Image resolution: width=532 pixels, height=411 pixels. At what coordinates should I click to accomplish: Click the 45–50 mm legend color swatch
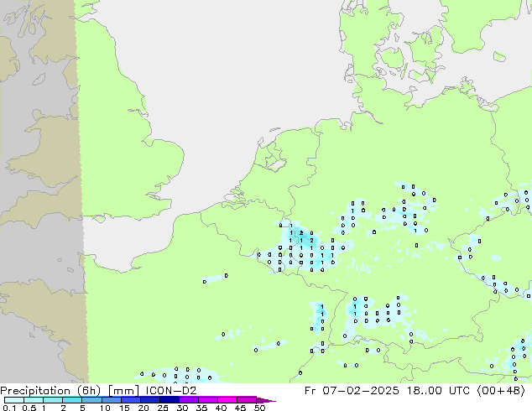(247, 400)
